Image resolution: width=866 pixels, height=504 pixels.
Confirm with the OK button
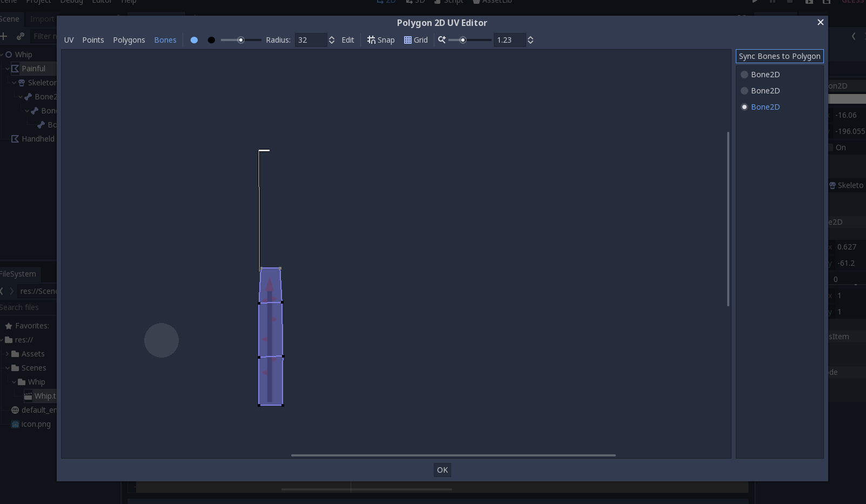click(x=442, y=469)
